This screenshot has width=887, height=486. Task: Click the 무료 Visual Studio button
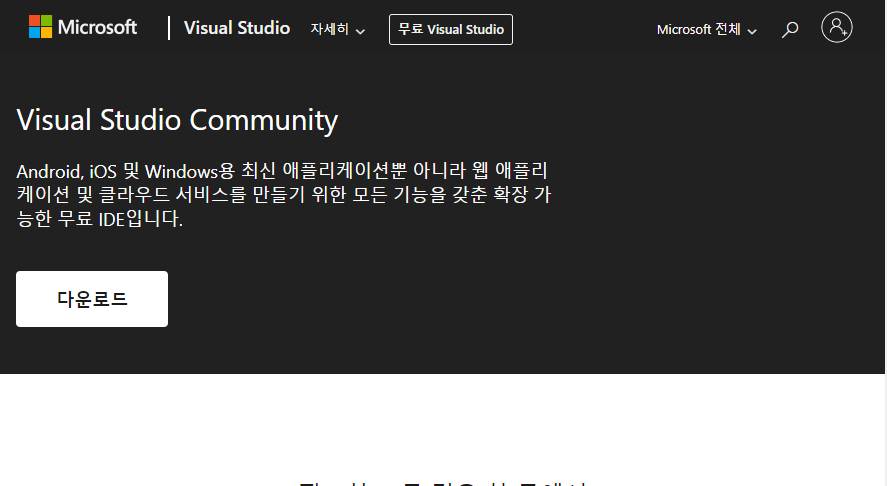click(x=451, y=29)
